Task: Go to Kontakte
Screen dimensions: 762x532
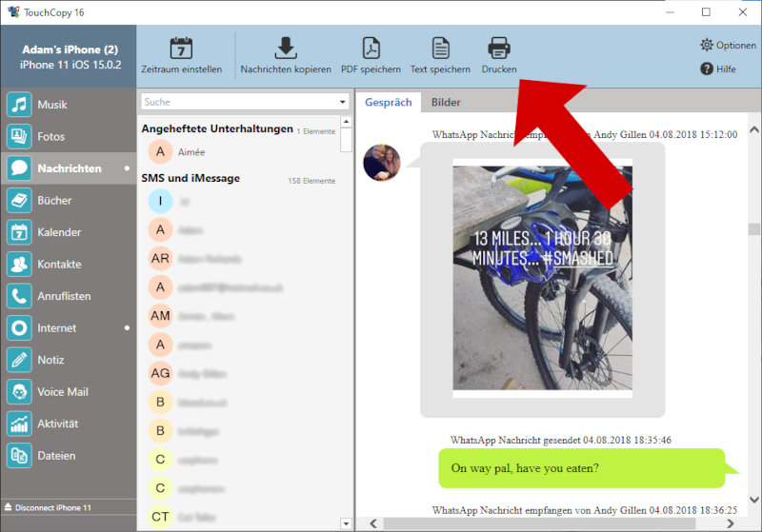Action: [x=68, y=264]
